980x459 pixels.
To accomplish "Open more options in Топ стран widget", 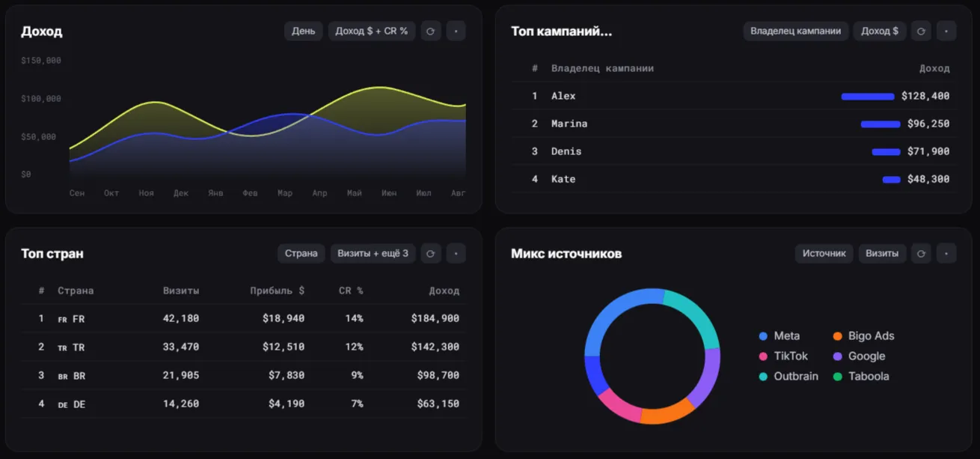I will pos(456,253).
